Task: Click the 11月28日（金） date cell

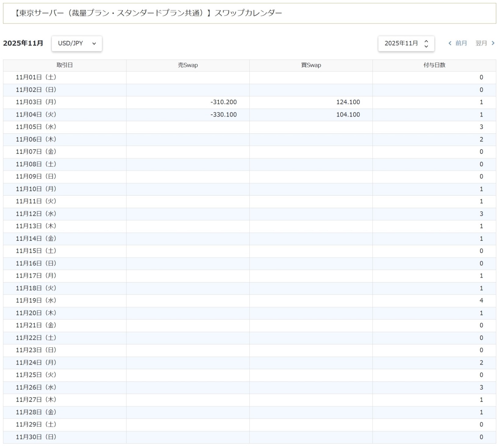Action: click(x=65, y=412)
